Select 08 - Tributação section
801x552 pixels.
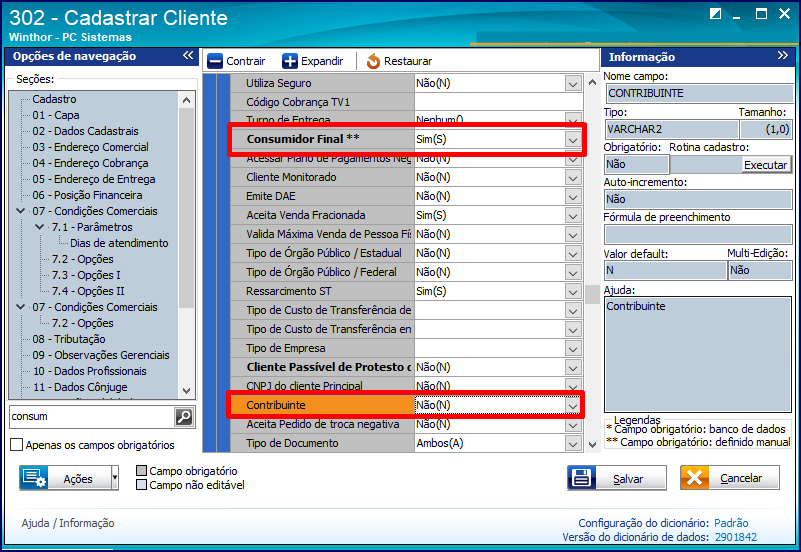coord(69,339)
